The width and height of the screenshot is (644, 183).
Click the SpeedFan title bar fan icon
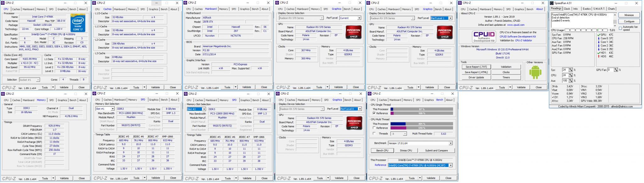552,3
